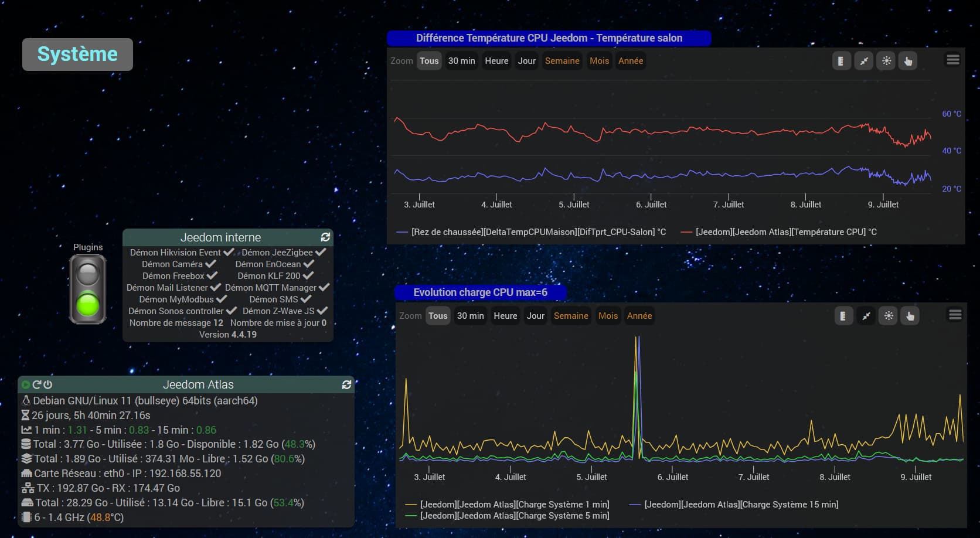This screenshot has height=538, width=980.
Task: Toggle Charge Système 15 min legend series
Action: 733,505
